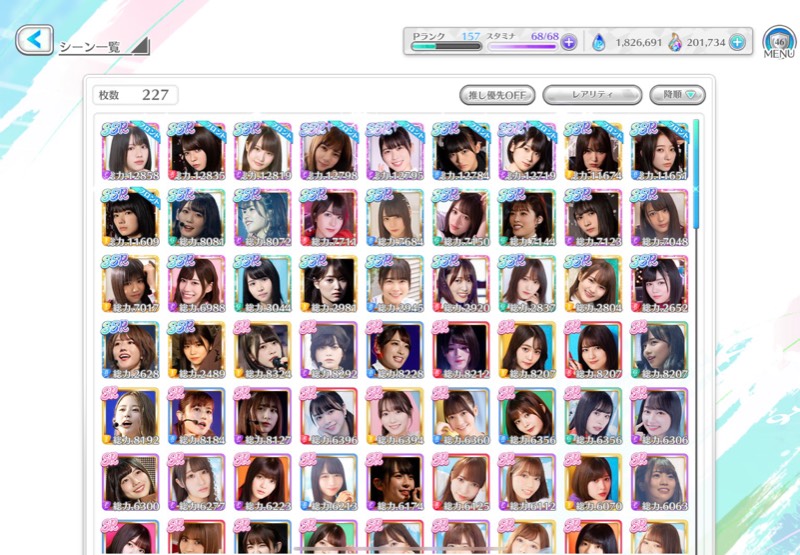The height and width of the screenshot is (555, 800).
Task: Open the round MENU icon
Action: tap(779, 42)
